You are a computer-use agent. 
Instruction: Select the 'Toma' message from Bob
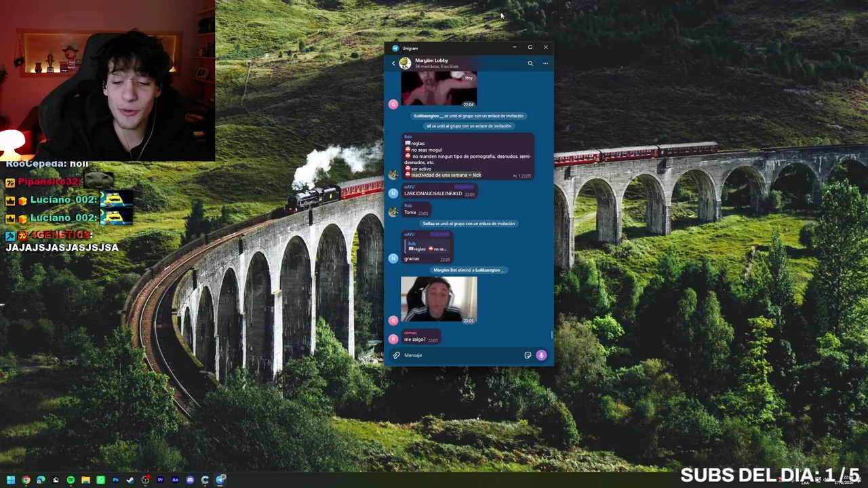(416, 209)
